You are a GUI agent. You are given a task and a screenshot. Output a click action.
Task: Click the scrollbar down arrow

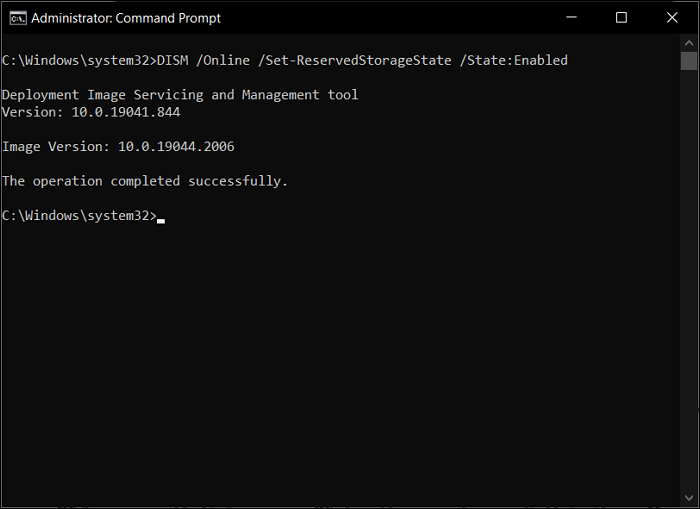pos(689,498)
